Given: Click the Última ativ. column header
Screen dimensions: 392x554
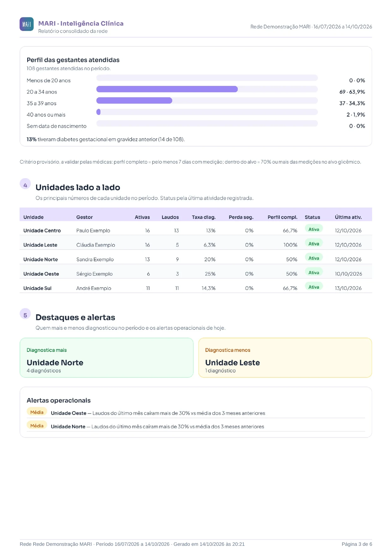Looking at the screenshot, I should (348, 217).
